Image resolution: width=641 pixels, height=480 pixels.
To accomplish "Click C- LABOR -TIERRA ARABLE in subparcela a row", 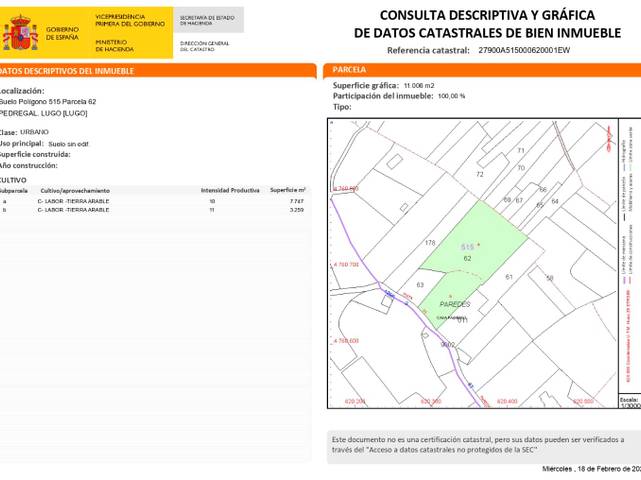I will 73,201.
